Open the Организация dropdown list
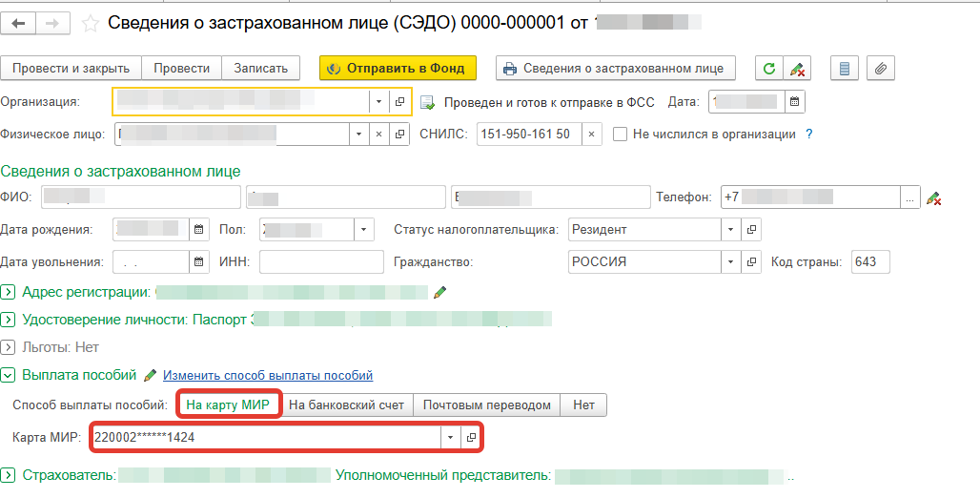Viewport: 980px width, 498px height. [378, 101]
